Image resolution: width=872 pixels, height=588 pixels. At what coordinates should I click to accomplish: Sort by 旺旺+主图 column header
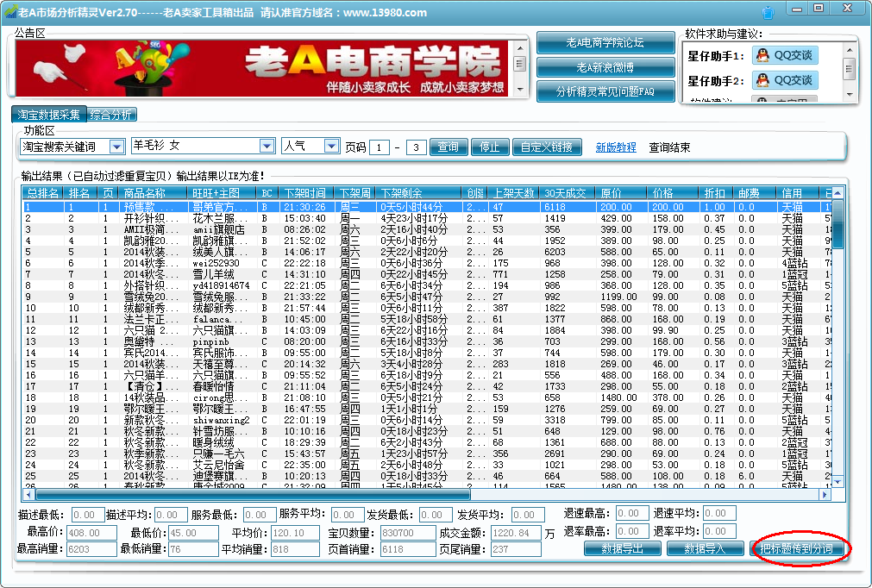click(x=223, y=193)
